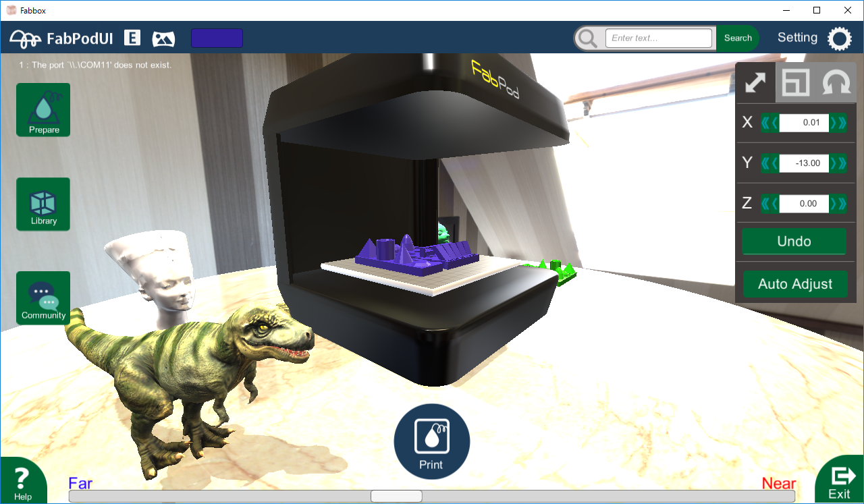Decrease Y with the double left arrow
The image size is (864, 504).
[765, 163]
